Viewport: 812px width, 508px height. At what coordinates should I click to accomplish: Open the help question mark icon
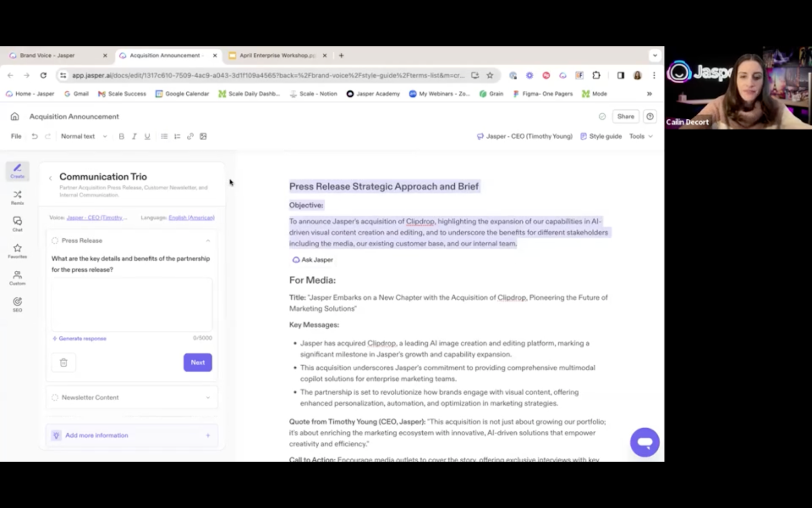tap(650, 116)
